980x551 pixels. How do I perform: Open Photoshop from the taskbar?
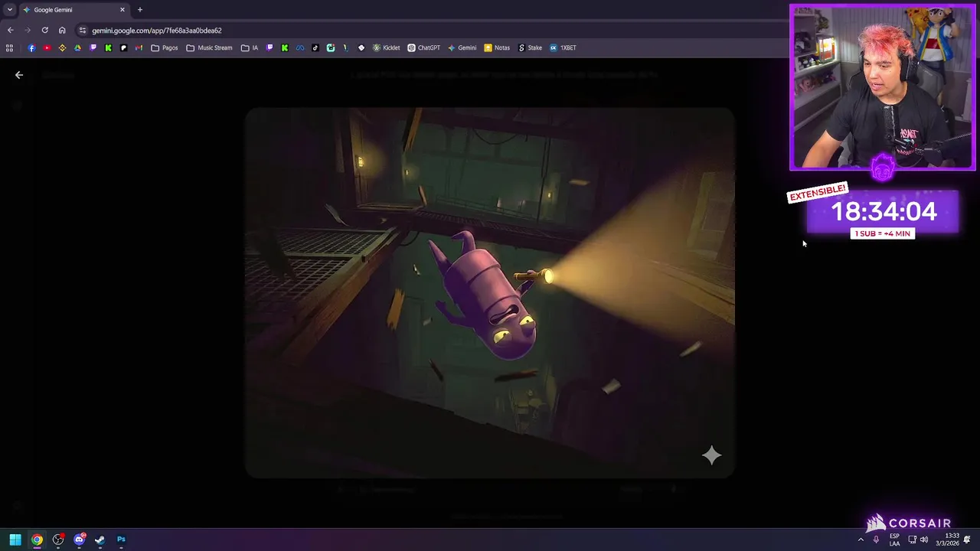pos(121,540)
